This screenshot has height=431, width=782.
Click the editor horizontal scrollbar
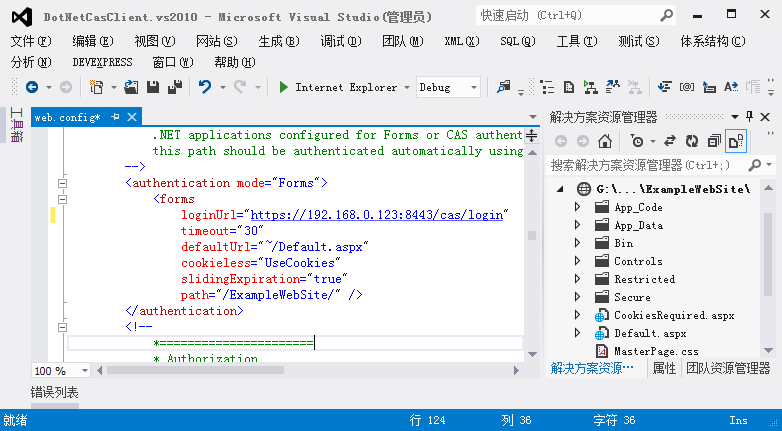pos(300,371)
